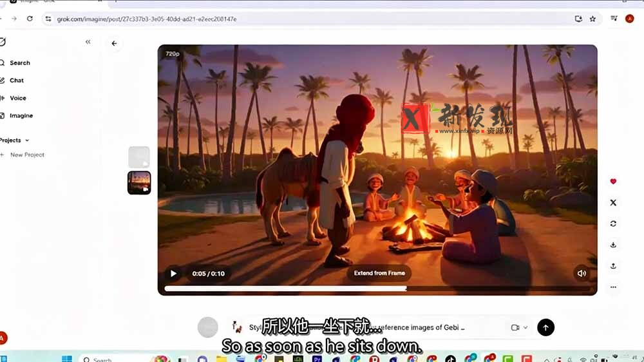The height and width of the screenshot is (362, 644).
Task: Reload the page in browser
Action: [x=30, y=19]
